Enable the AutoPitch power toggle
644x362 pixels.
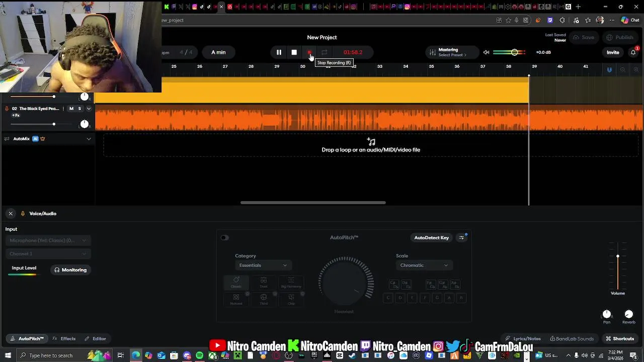pos(224,238)
